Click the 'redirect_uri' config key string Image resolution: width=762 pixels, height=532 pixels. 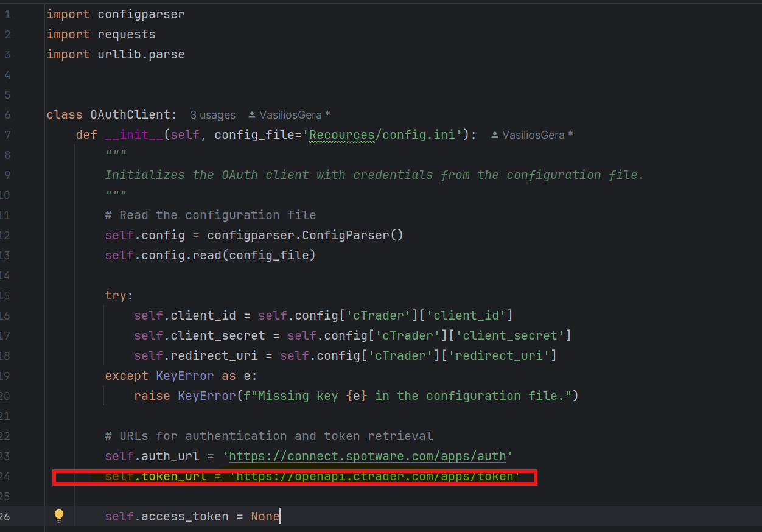tap(502, 355)
